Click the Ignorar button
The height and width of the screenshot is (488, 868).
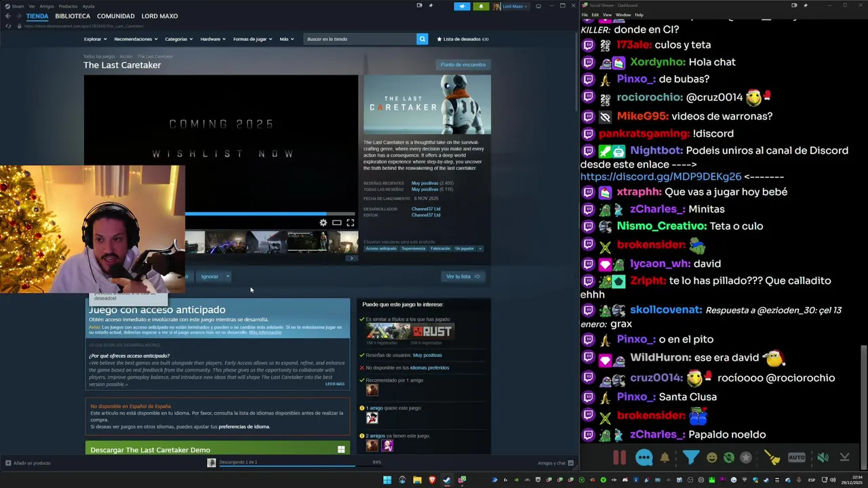click(x=210, y=276)
